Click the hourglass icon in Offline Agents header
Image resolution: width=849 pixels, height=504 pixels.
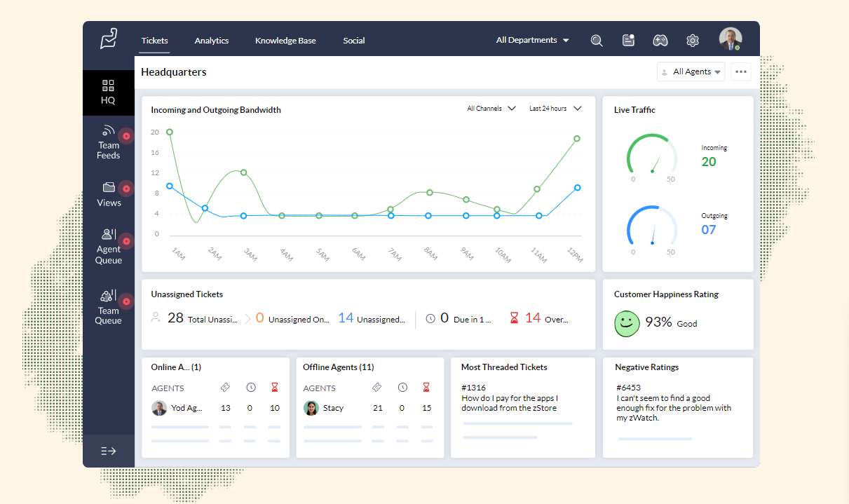pos(426,387)
